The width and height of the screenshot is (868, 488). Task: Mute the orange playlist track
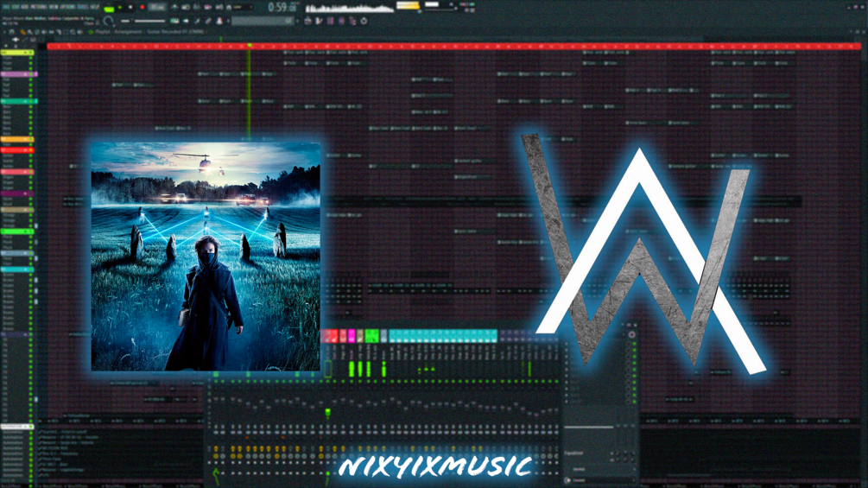(x=30, y=139)
